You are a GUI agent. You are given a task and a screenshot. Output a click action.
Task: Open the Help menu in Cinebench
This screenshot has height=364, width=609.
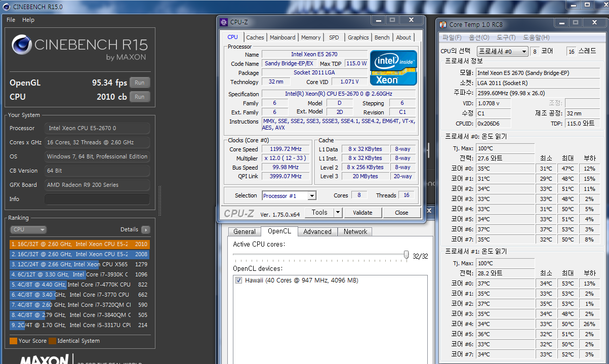pos(28,20)
